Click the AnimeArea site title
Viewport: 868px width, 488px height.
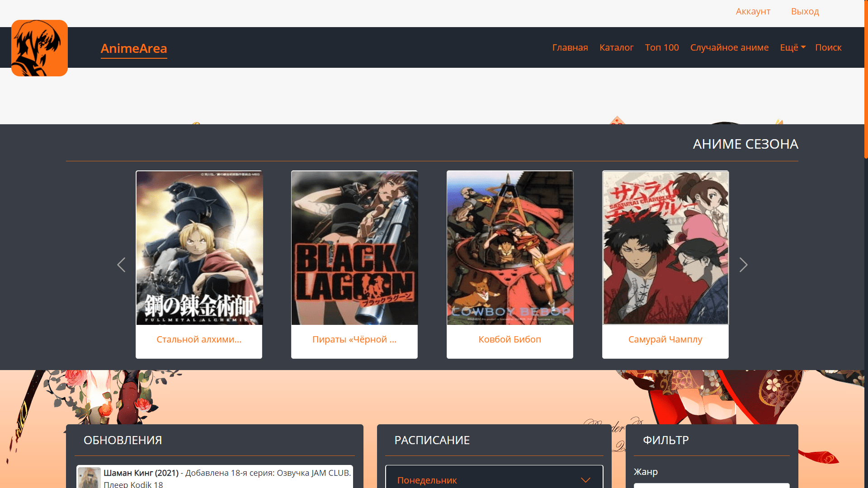click(134, 48)
